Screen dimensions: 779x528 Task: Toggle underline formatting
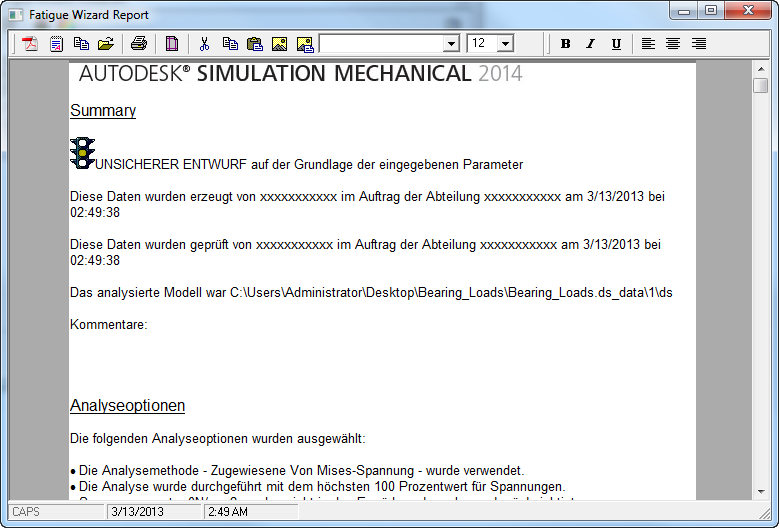616,44
